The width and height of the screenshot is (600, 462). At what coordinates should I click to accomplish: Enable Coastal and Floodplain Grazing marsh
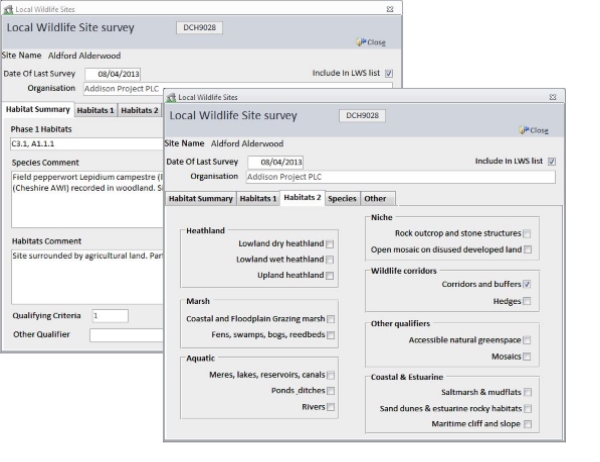coord(331,319)
